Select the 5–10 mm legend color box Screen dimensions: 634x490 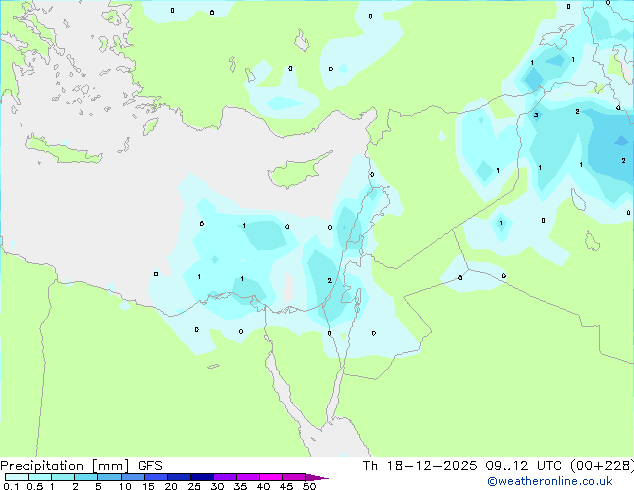pyautogui.click(x=109, y=477)
